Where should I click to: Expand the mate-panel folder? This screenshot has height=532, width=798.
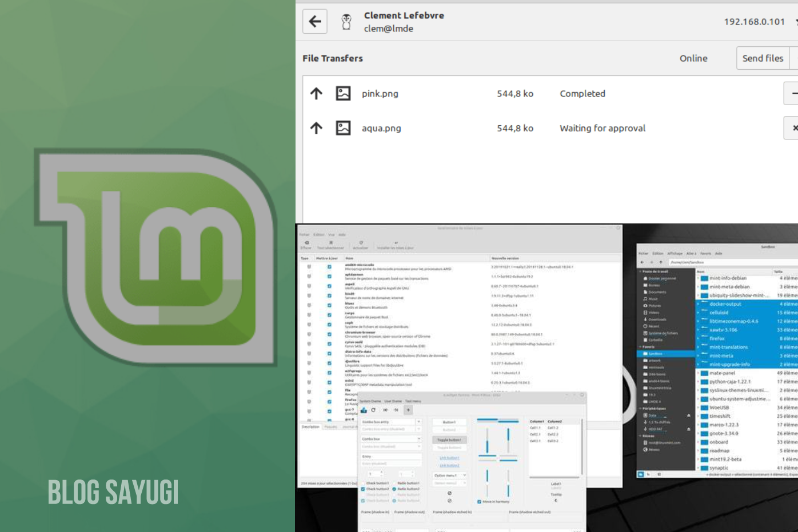698,373
